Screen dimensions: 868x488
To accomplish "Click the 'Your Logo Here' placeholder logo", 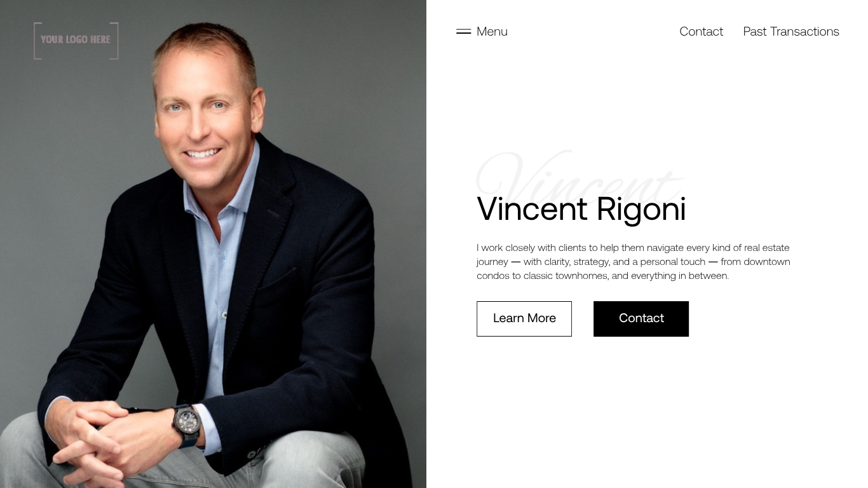I will point(76,40).
